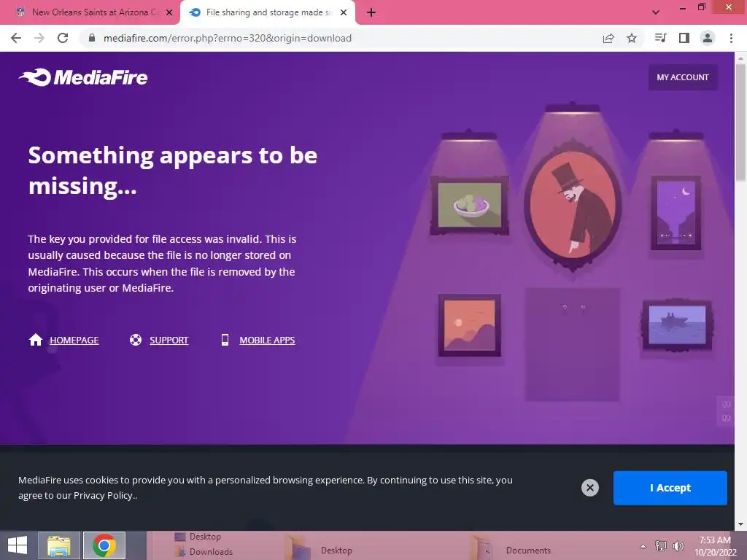The image size is (747, 560).
Task: Expand the tab search chevron
Action: [656, 12]
